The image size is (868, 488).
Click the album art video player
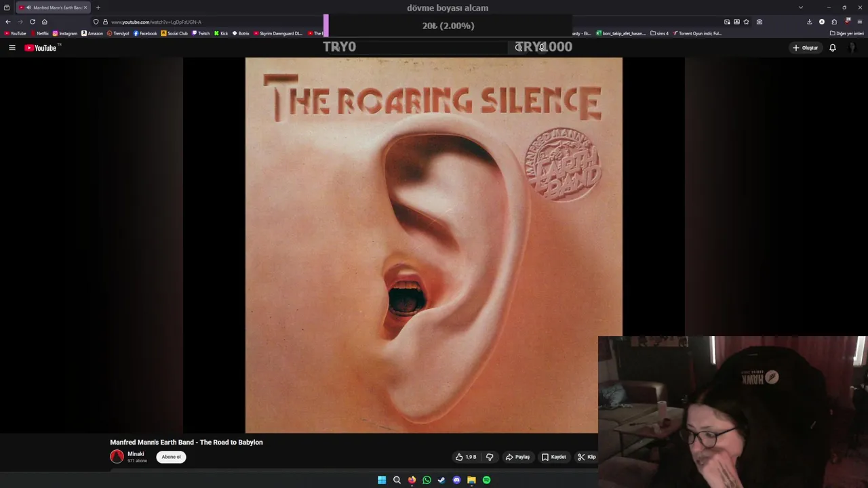[x=433, y=245]
